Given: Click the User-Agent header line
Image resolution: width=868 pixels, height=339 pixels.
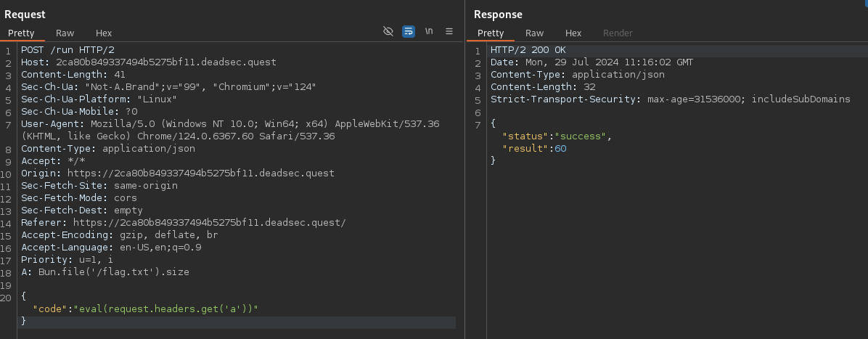Looking at the screenshot, I should pyautogui.click(x=230, y=130).
